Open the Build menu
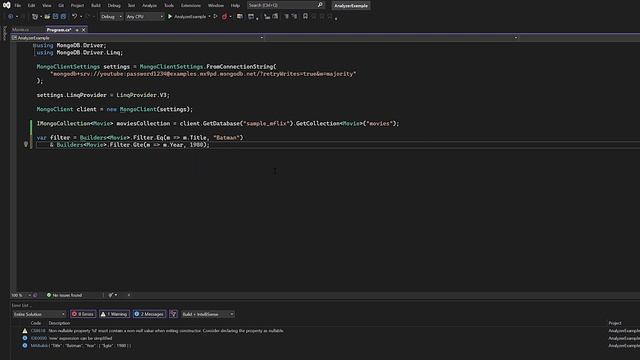This screenshot has width=640, height=360. (96, 5)
